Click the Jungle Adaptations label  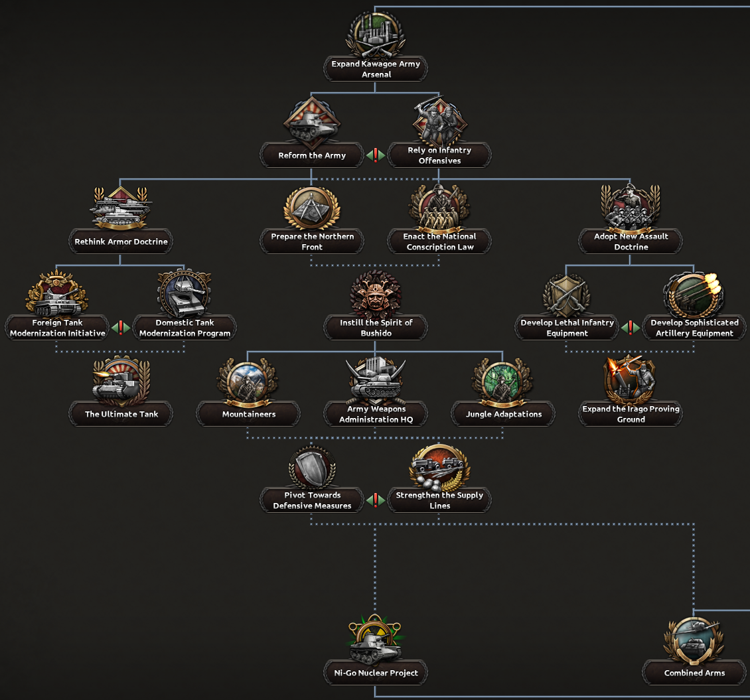(x=502, y=414)
